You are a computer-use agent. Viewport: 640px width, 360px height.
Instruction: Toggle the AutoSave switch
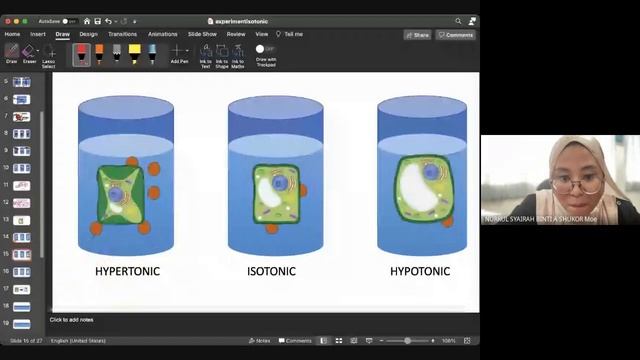[x=70, y=21]
